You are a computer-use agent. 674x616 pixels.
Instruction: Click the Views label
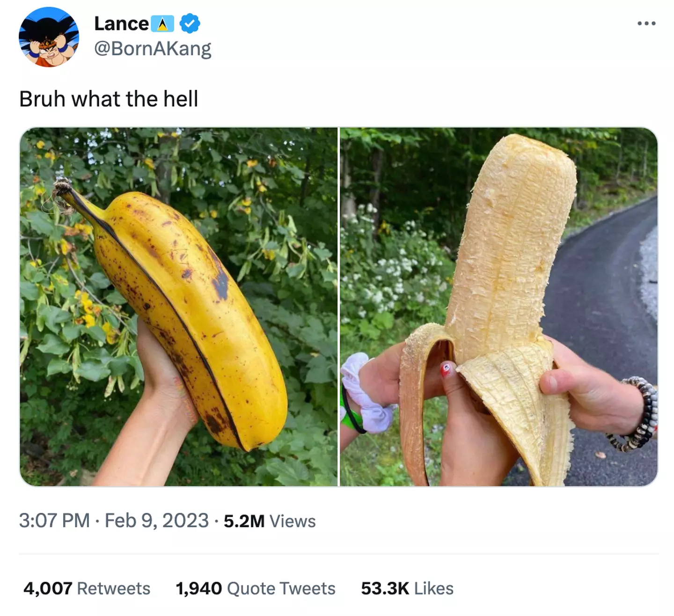293,521
